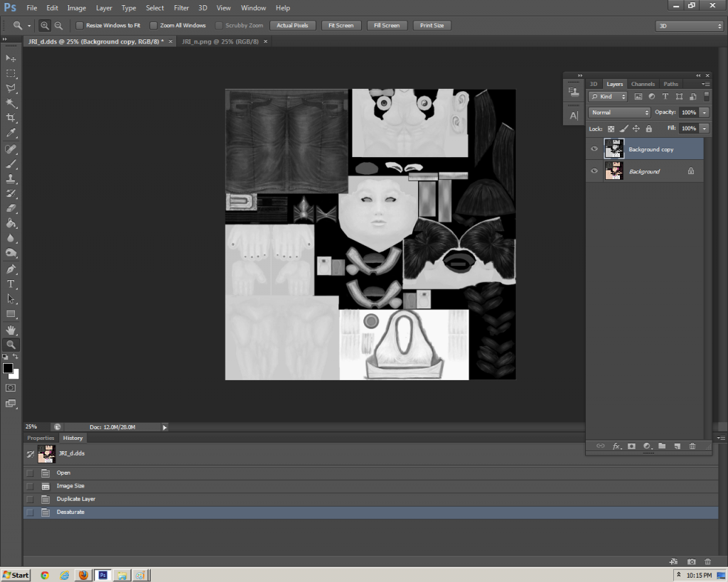Click the Fit Screen button
Image resolution: width=728 pixels, height=582 pixels.
pos(341,26)
